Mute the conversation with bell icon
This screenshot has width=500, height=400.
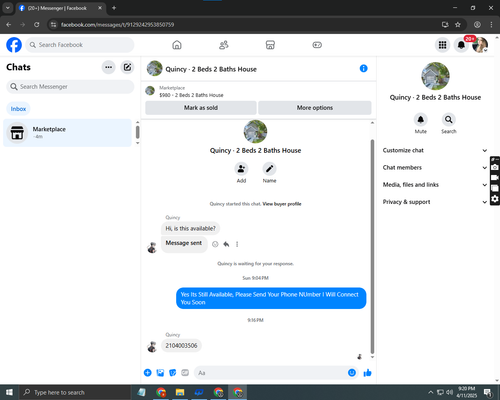point(421,119)
